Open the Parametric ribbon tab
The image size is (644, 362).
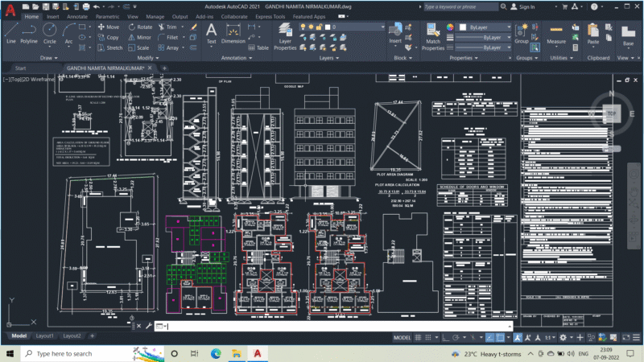point(107,17)
